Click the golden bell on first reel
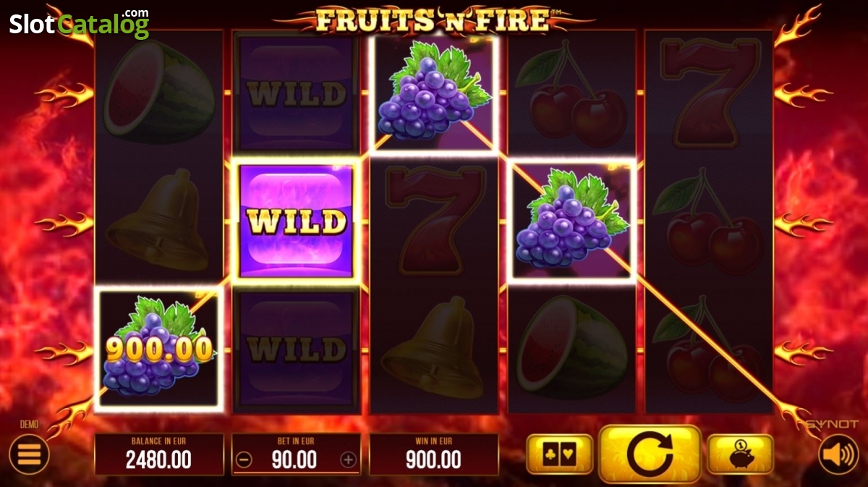 158,221
